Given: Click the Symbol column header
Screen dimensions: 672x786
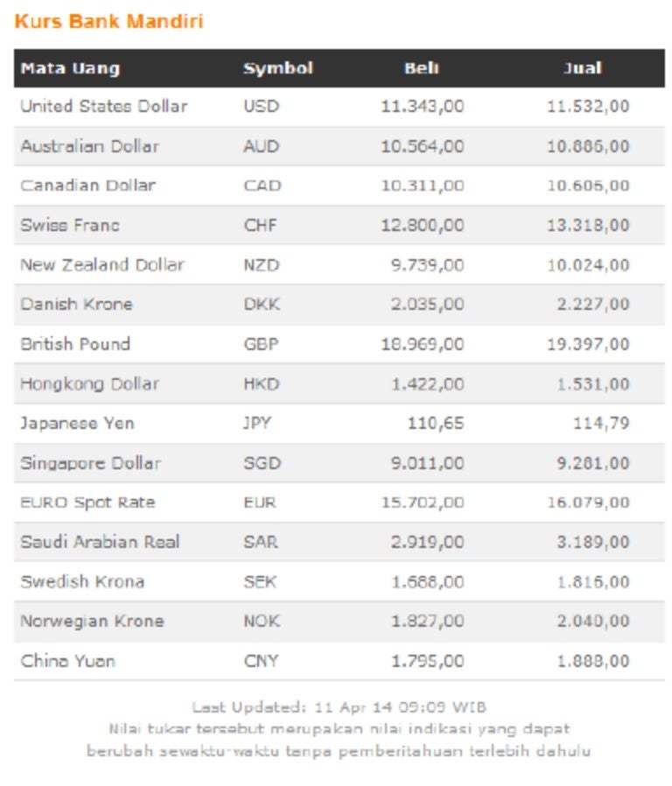Looking at the screenshot, I should [277, 68].
